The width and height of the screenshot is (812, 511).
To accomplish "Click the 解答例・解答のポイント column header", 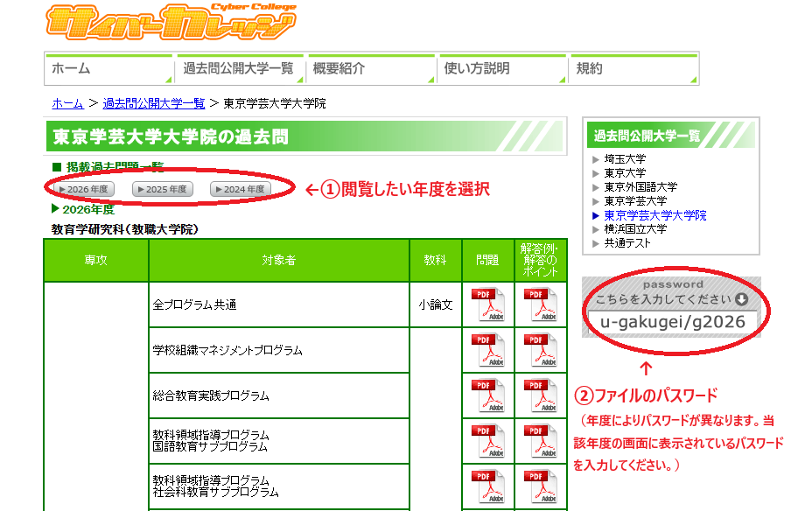I will pyautogui.click(x=540, y=260).
